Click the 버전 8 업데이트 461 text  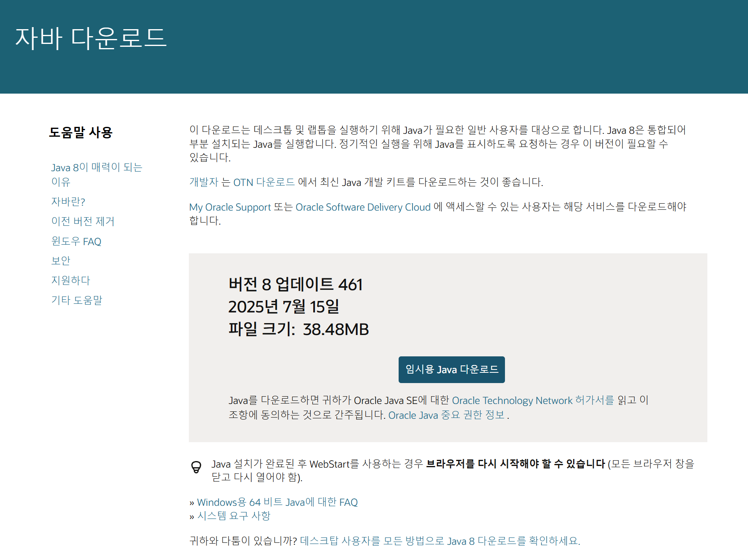coord(296,284)
